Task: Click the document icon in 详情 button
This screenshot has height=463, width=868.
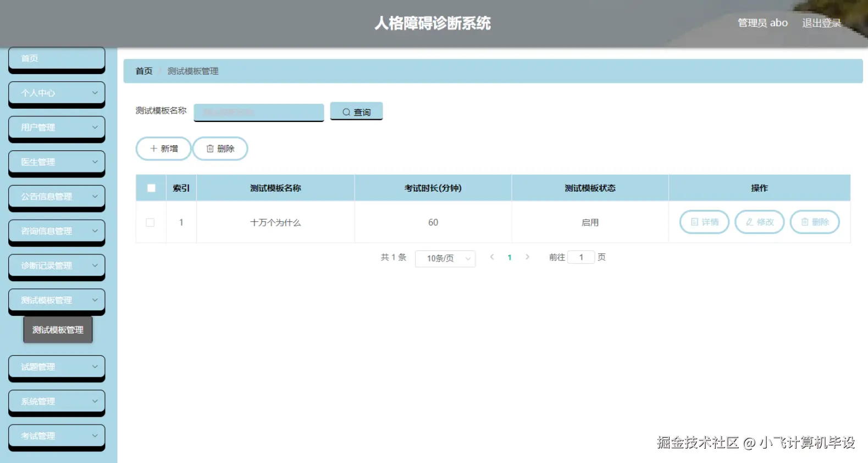Action: [695, 222]
